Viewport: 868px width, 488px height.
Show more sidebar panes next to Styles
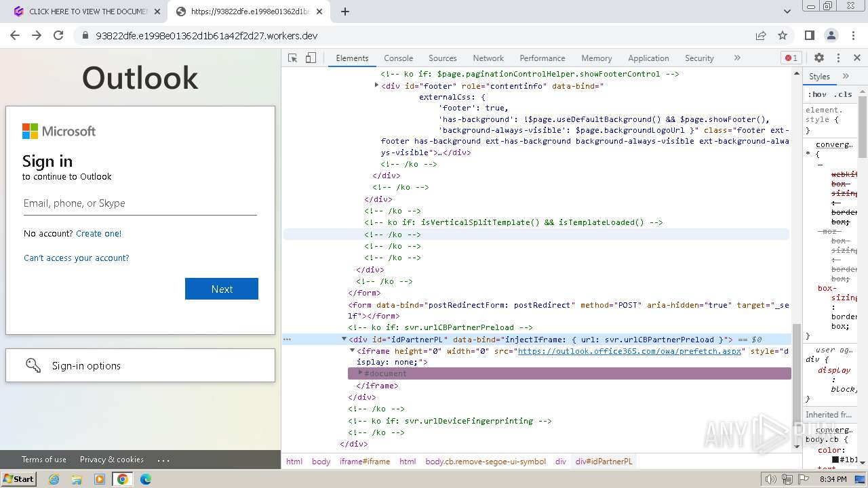coord(846,76)
